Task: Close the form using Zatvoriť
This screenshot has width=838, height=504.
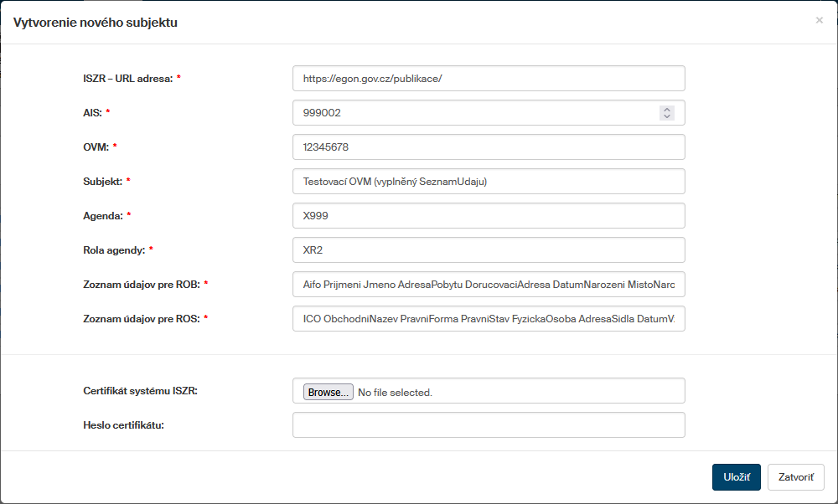Action: click(x=795, y=476)
